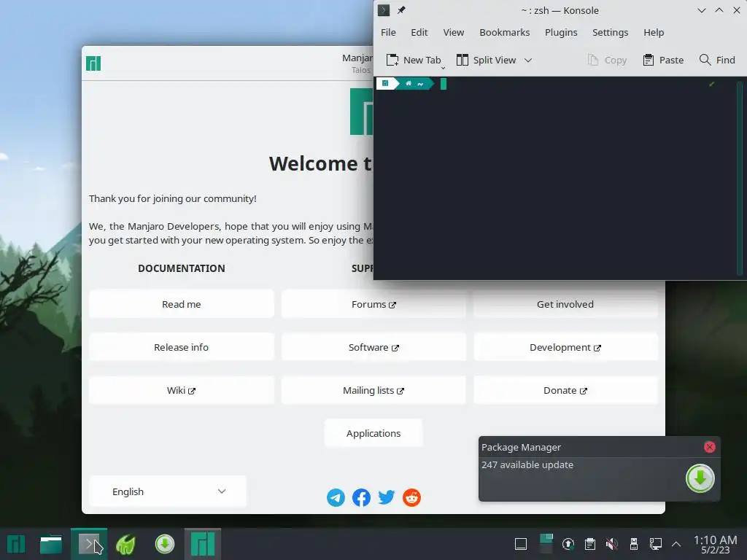Click Find in the Konsole toolbar
The width and height of the screenshot is (747, 560).
pos(717,60)
